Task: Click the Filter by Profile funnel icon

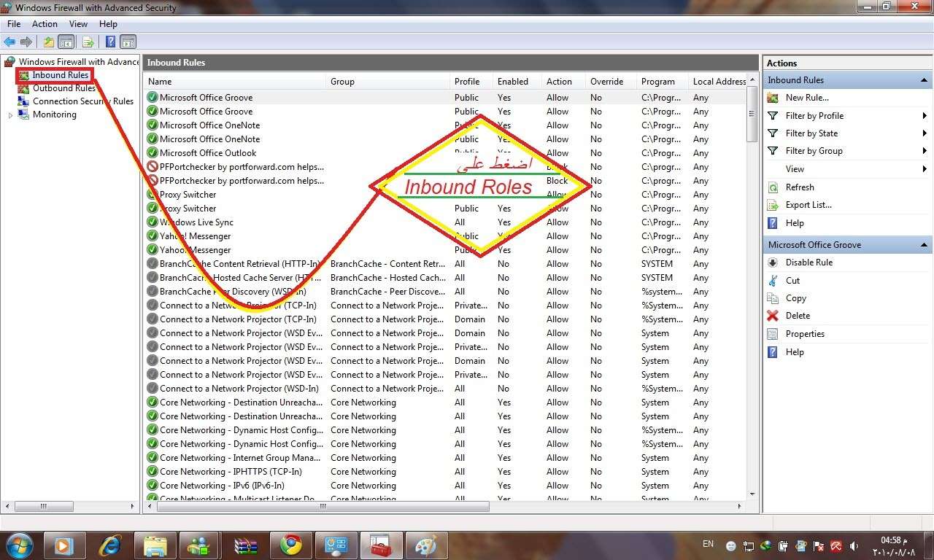Action: [x=773, y=116]
